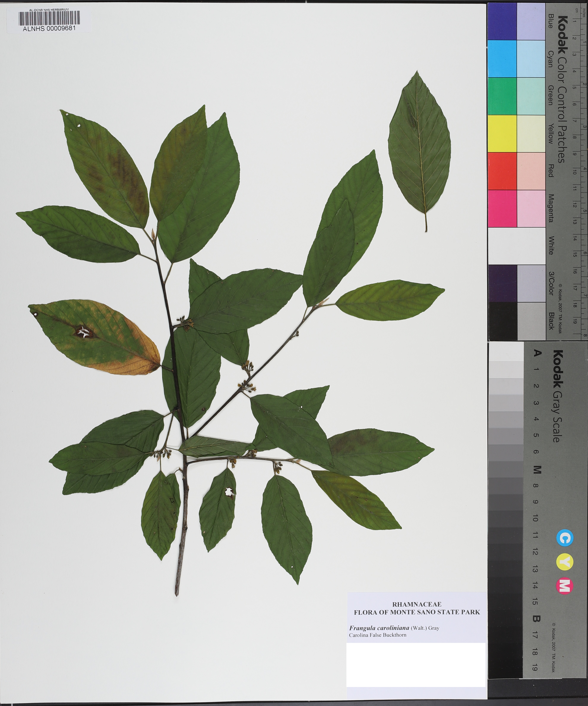Click the "Red" patch label

click(551, 170)
